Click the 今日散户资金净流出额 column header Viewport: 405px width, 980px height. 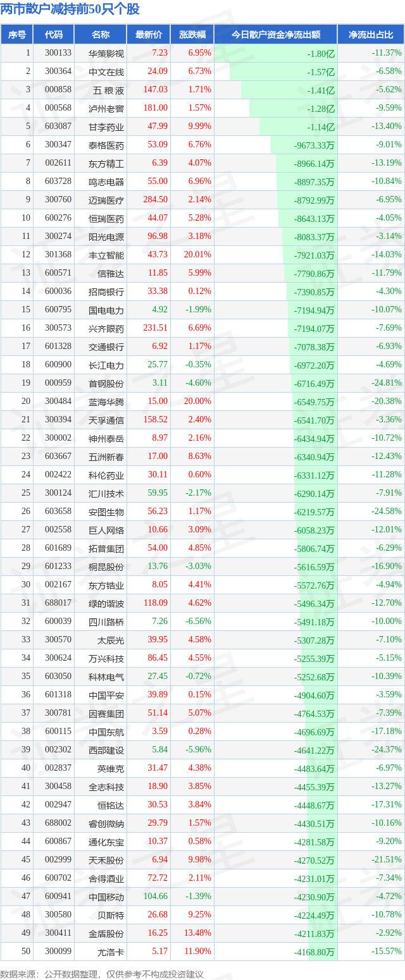[x=275, y=35]
